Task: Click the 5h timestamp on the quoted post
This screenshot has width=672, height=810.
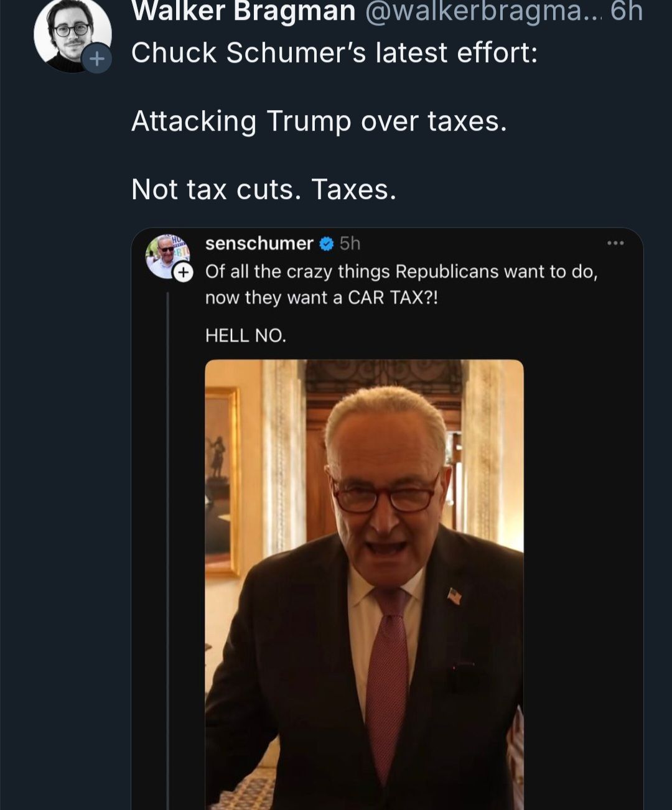Action: coord(350,243)
